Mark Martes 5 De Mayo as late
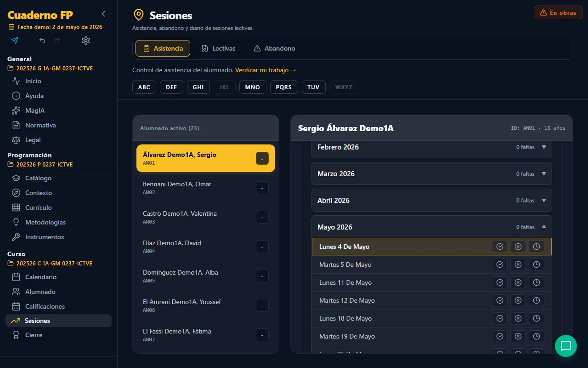This screenshot has width=588, height=368. pos(537,264)
